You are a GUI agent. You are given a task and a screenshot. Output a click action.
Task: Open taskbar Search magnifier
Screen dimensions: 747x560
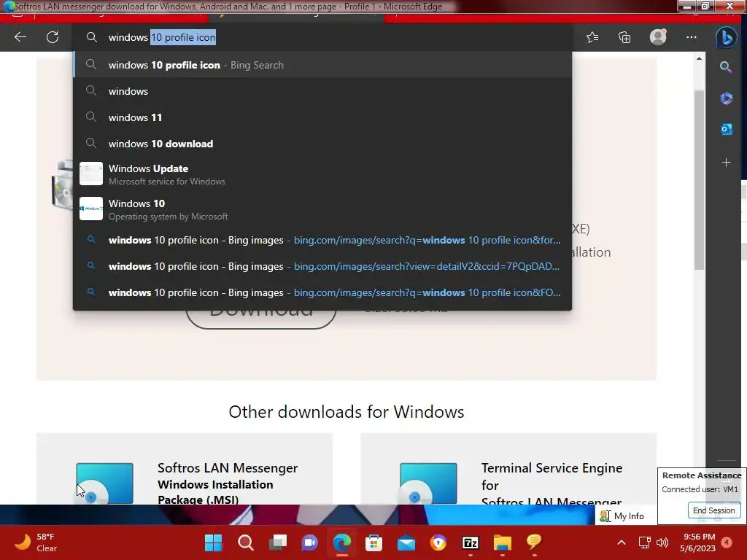point(245,542)
